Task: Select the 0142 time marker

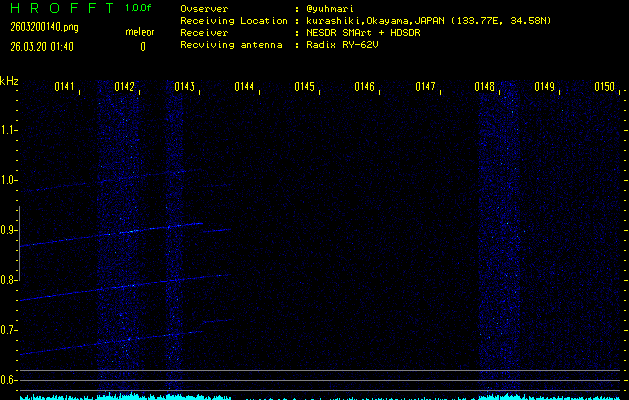Action: coord(125,87)
